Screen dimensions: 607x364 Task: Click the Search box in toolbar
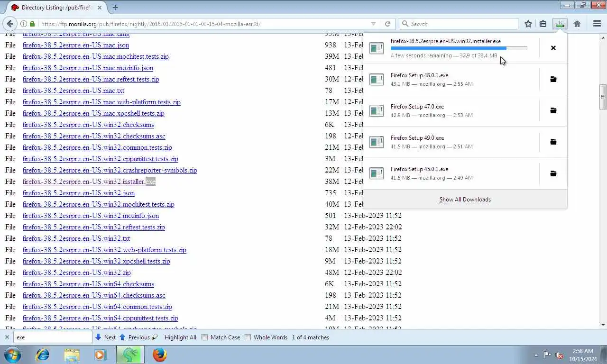(x=459, y=24)
